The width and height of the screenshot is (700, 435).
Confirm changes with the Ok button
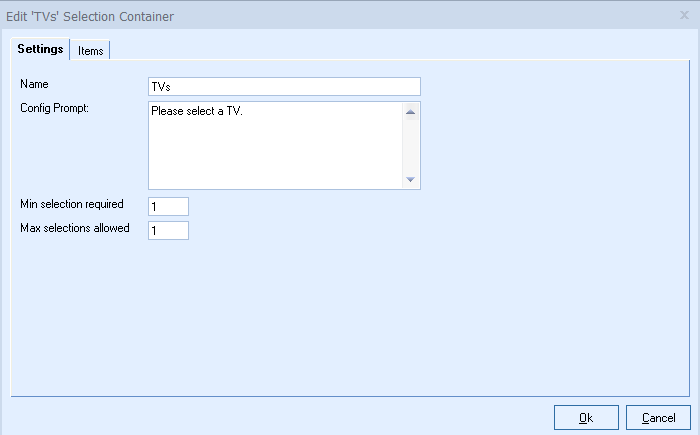click(x=585, y=417)
